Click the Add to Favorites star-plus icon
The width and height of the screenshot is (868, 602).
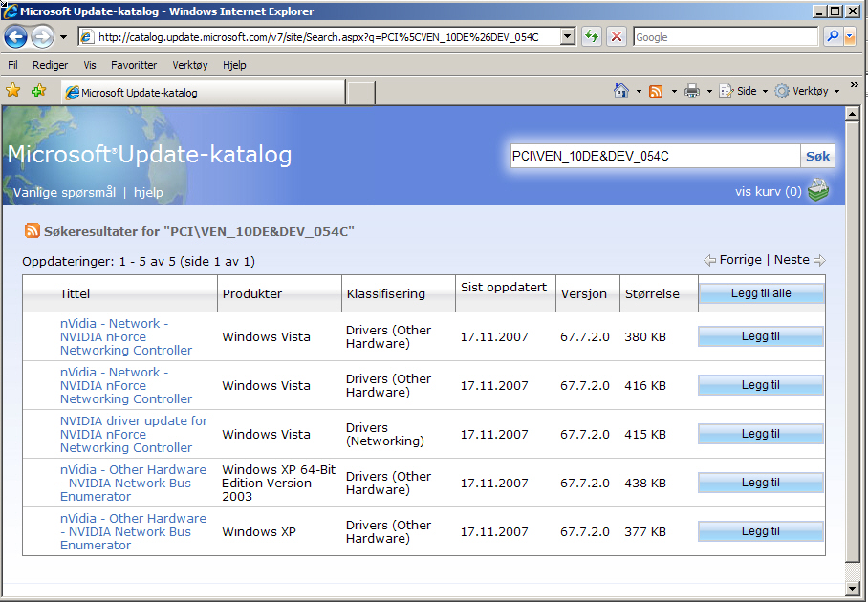point(39,91)
